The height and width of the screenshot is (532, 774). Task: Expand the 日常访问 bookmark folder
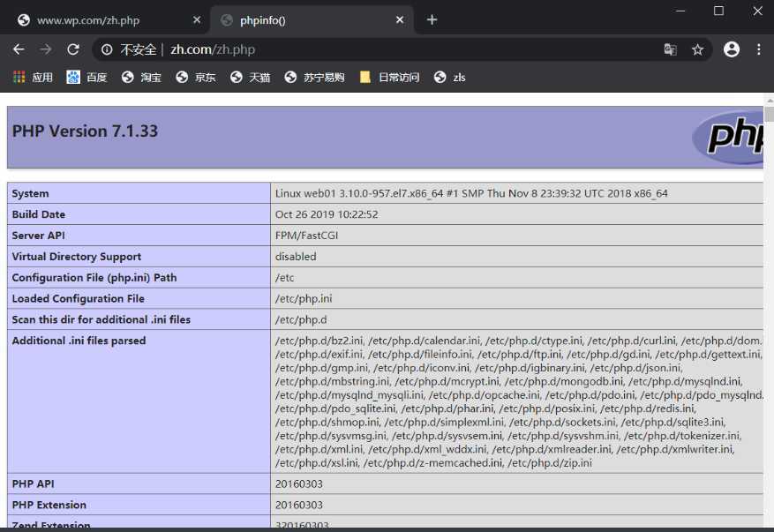[x=389, y=77]
